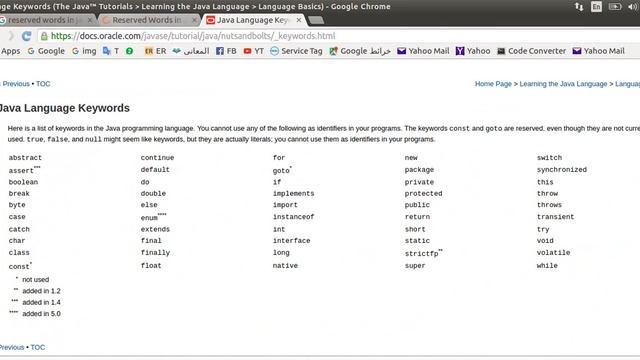Click the keyword 'goto'

click(x=281, y=171)
